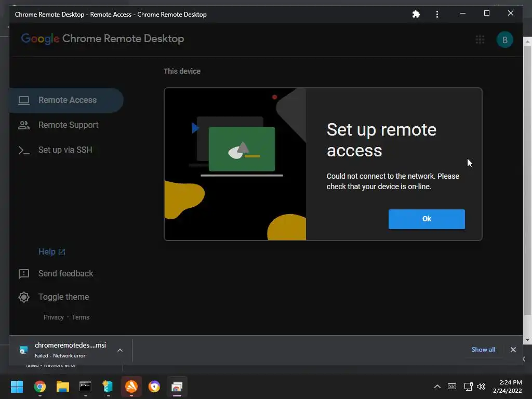Image resolution: width=532 pixels, height=399 pixels.
Task: Minimize the Chrome Remote Desktop window
Action: click(x=463, y=14)
